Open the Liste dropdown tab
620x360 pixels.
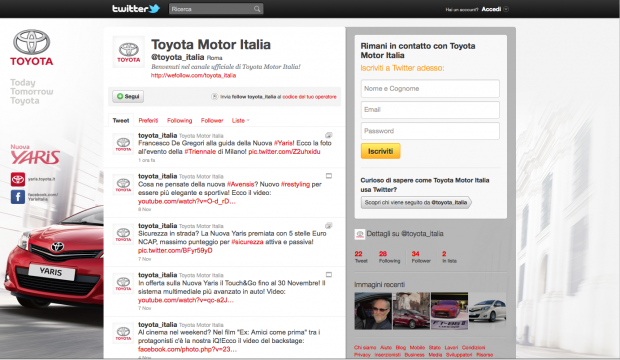[x=240, y=121]
